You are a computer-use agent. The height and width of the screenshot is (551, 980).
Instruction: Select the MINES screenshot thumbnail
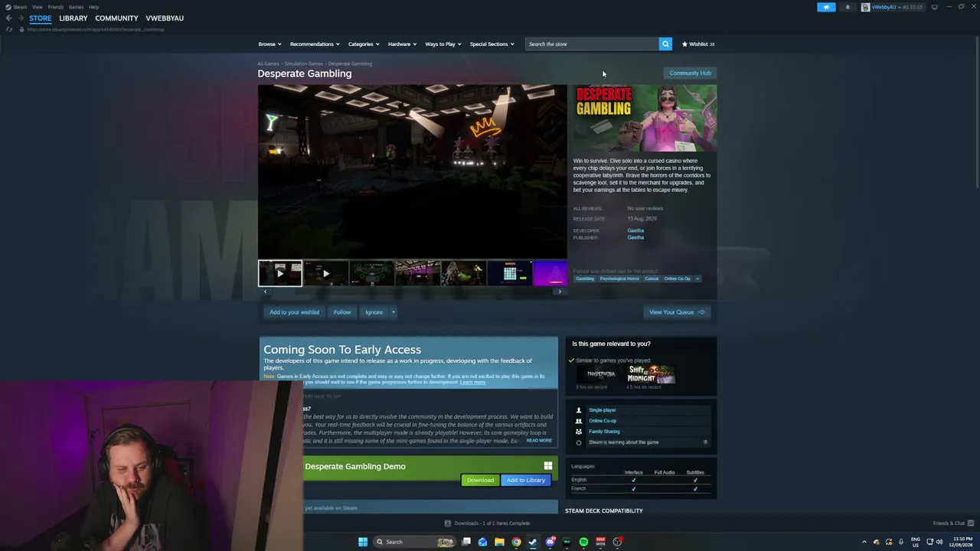(x=509, y=273)
